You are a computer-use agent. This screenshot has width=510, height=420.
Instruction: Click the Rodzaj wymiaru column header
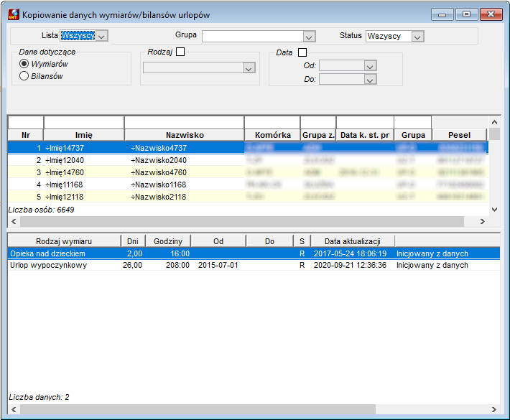click(x=64, y=241)
